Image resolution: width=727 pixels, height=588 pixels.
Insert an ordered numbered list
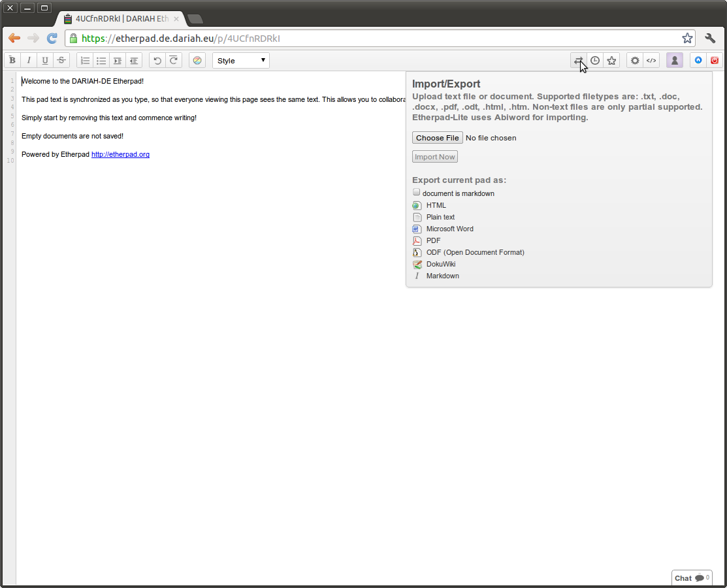(85, 61)
